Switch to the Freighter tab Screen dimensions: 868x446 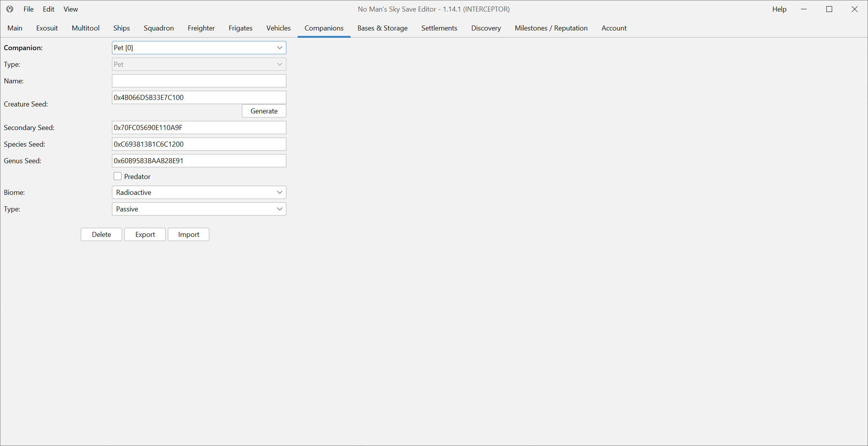[201, 28]
